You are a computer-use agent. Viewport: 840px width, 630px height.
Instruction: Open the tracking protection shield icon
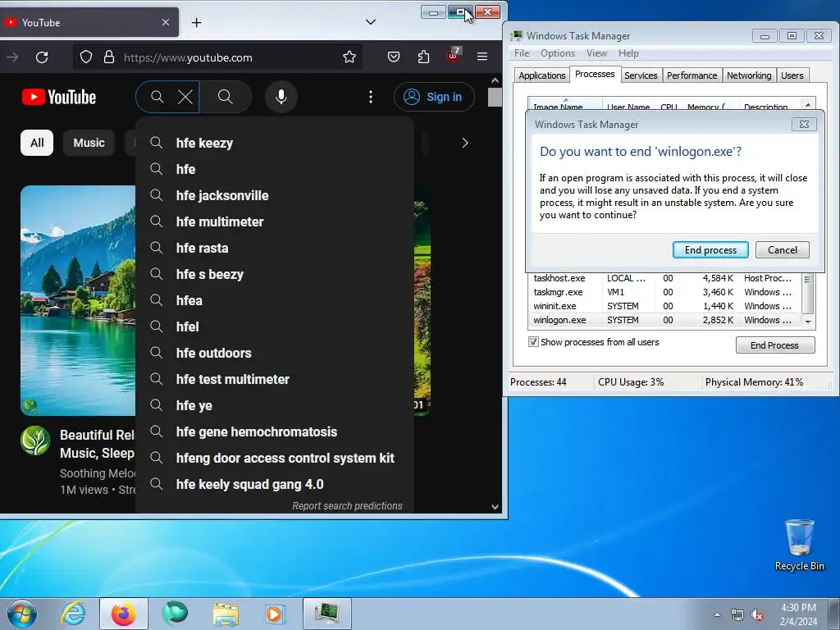pyautogui.click(x=85, y=57)
